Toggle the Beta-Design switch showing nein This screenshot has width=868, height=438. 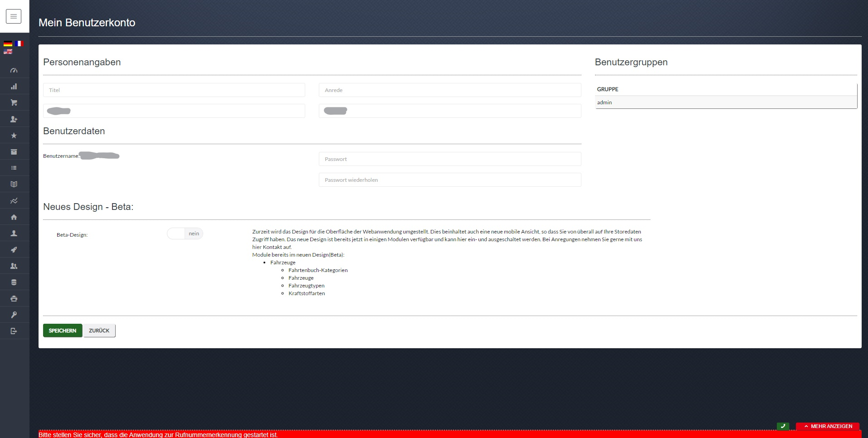(185, 234)
